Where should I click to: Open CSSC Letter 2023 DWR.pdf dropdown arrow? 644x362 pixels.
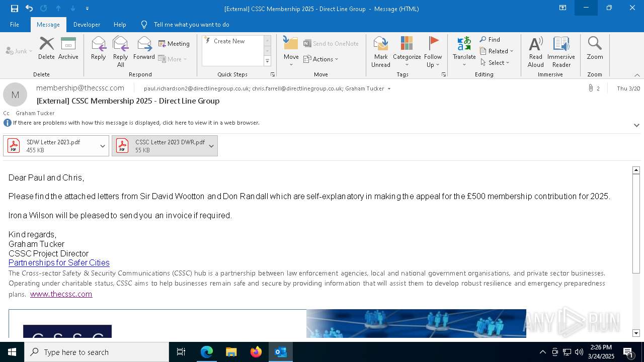(211, 146)
